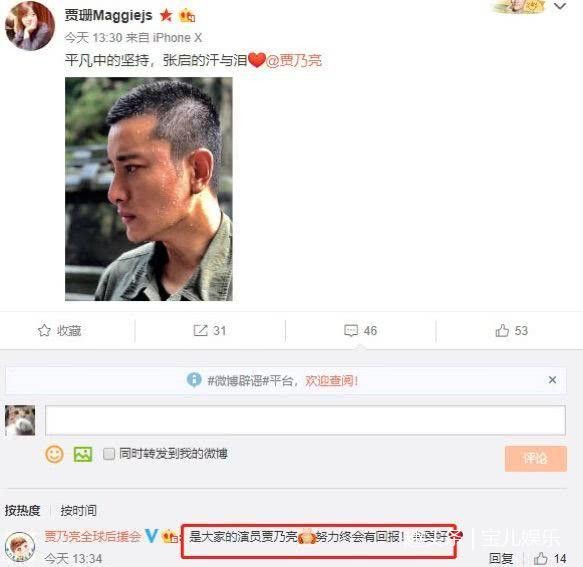Expand the post options chevron menu
Image resolution: width=583 pixels, height=567 pixels.
(560, 6)
